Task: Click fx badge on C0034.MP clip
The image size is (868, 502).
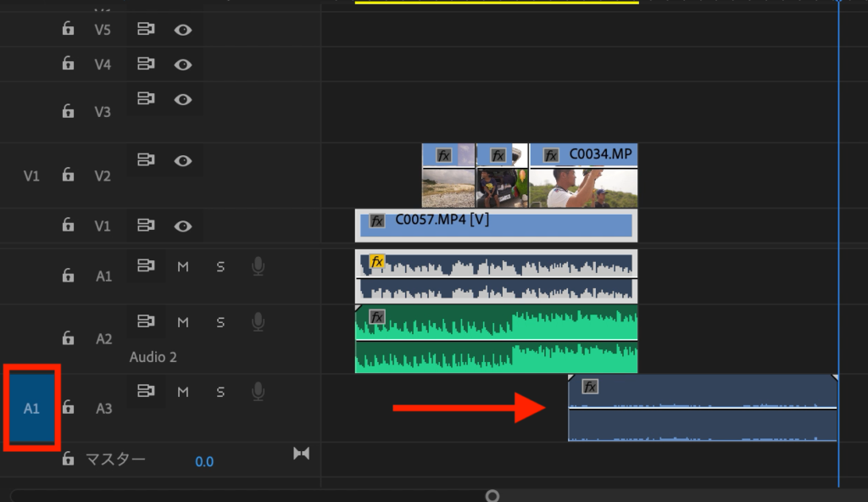Action: click(551, 156)
